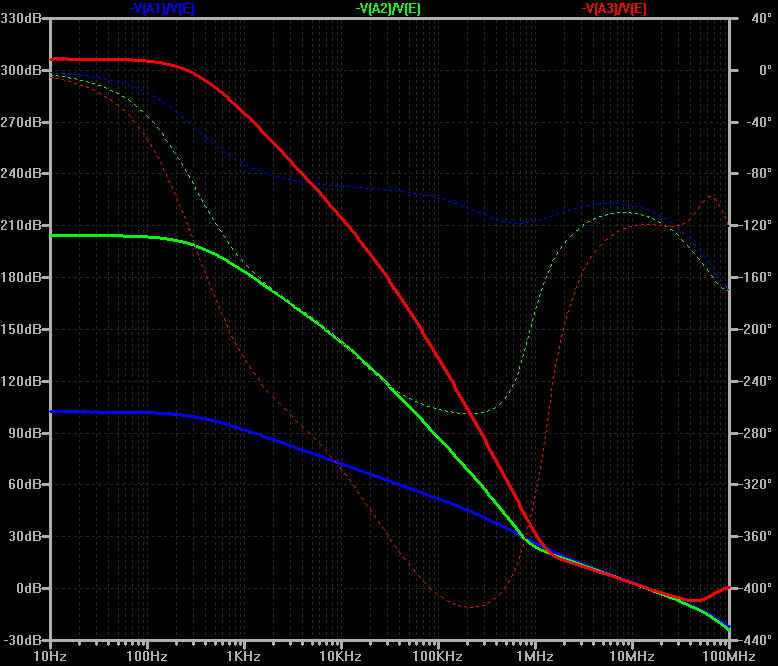Click the -40° phase axis label
The width and height of the screenshot is (778, 666).
pos(759,122)
